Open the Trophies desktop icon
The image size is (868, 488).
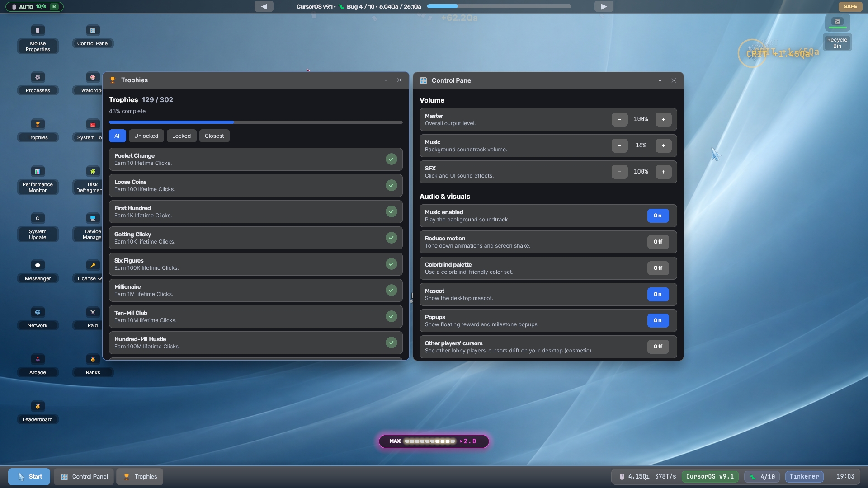pos(38,130)
